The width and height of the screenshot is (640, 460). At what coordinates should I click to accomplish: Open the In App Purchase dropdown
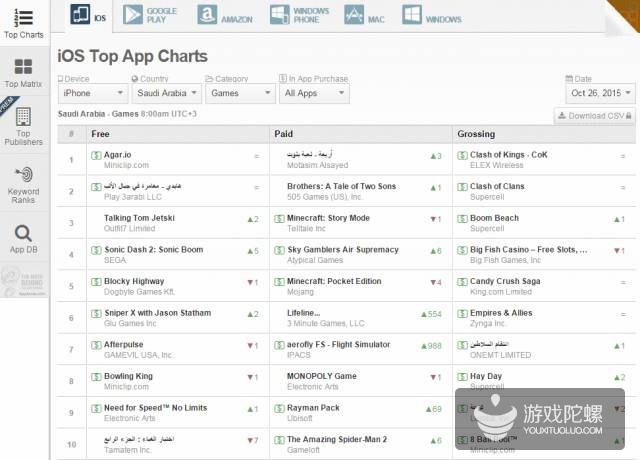coord(314,93)
